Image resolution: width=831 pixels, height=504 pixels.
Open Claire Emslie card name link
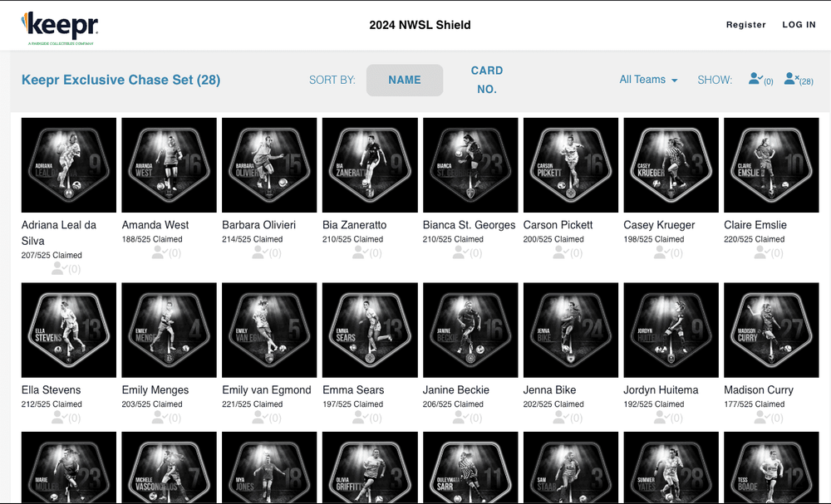pyautogui.click(x=755, y=225)
